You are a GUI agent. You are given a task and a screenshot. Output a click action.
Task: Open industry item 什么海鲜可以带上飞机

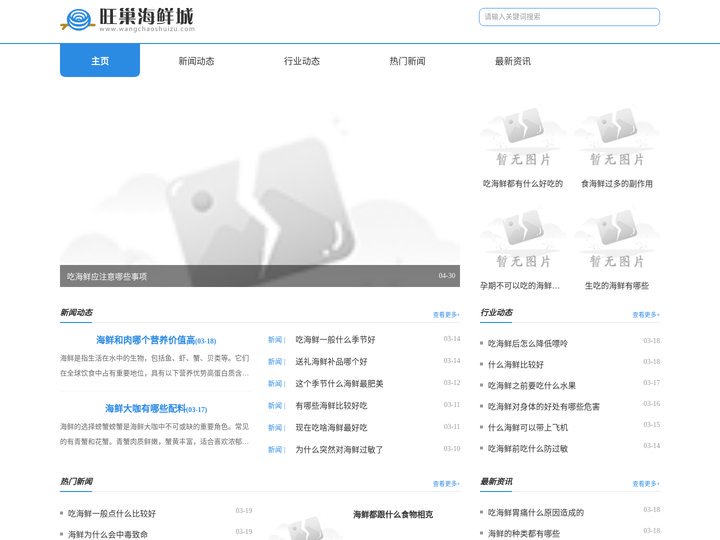tap(528, 428)
